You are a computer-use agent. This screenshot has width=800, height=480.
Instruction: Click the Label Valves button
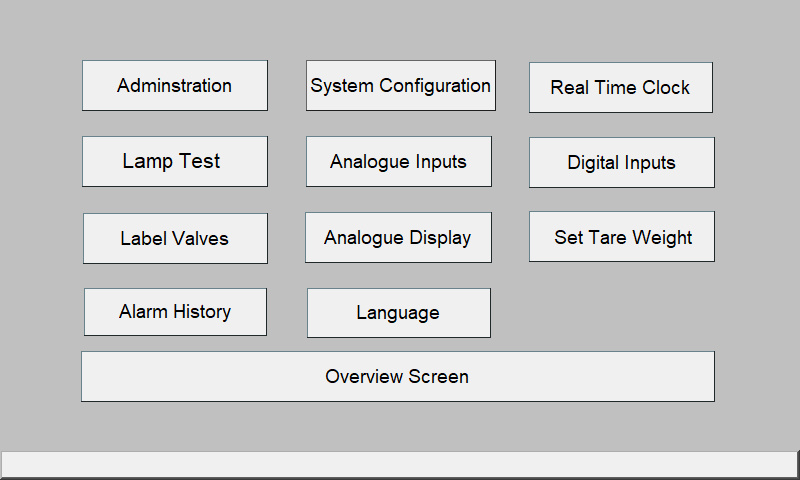coord(175,239)
